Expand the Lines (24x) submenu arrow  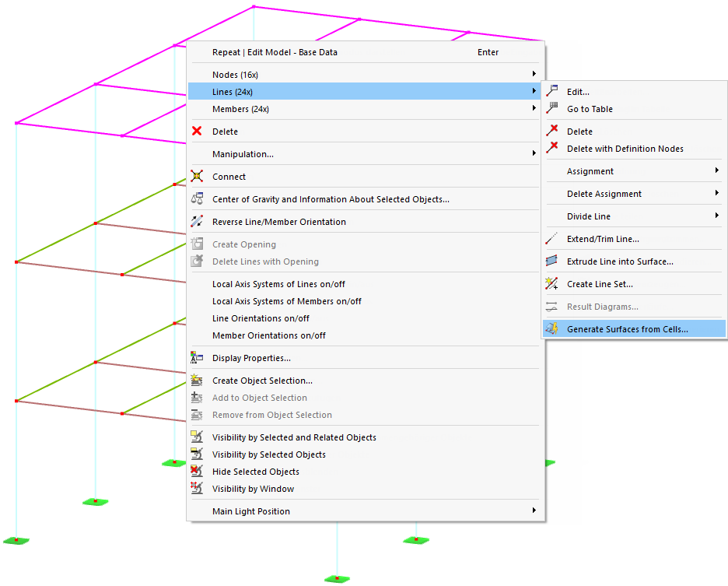(x=534, y=91)
